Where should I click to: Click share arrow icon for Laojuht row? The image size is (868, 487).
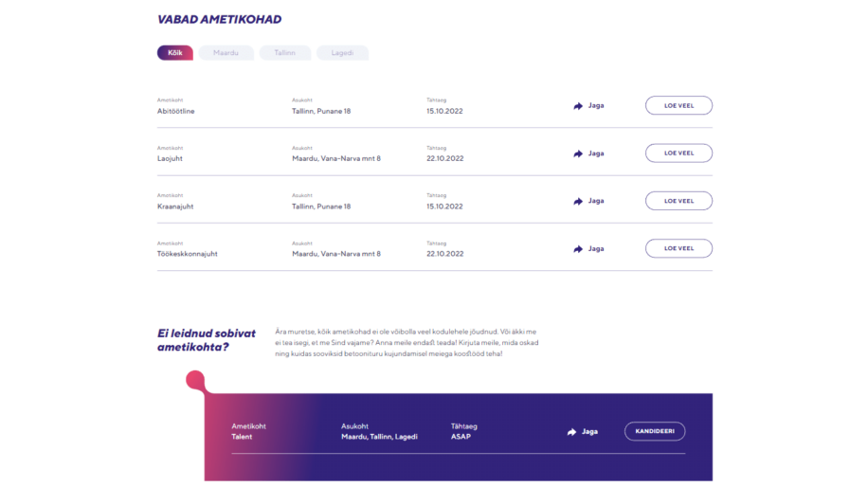[x=578, y=153]
